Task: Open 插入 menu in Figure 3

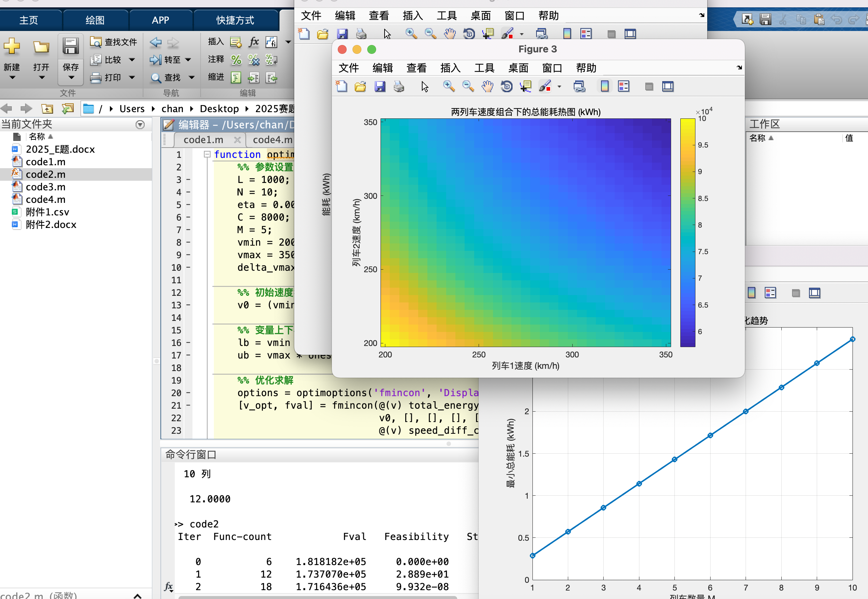Action: point(451,68)
